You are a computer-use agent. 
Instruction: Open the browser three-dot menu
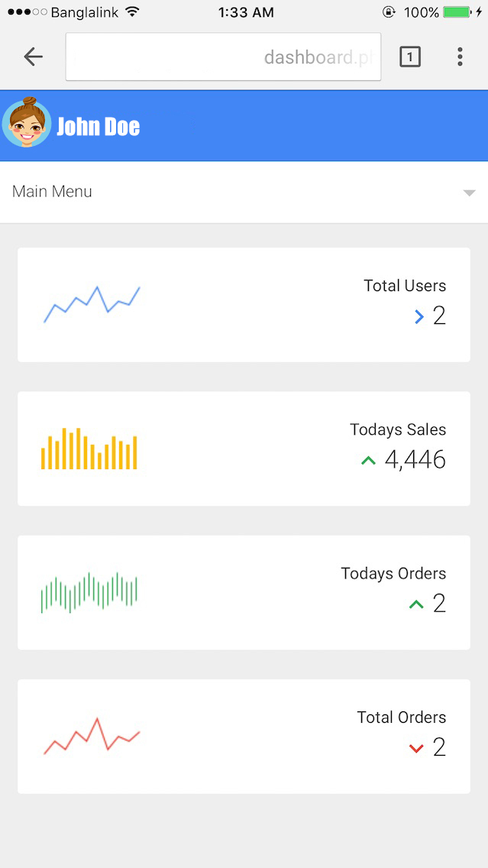point(460,57)
